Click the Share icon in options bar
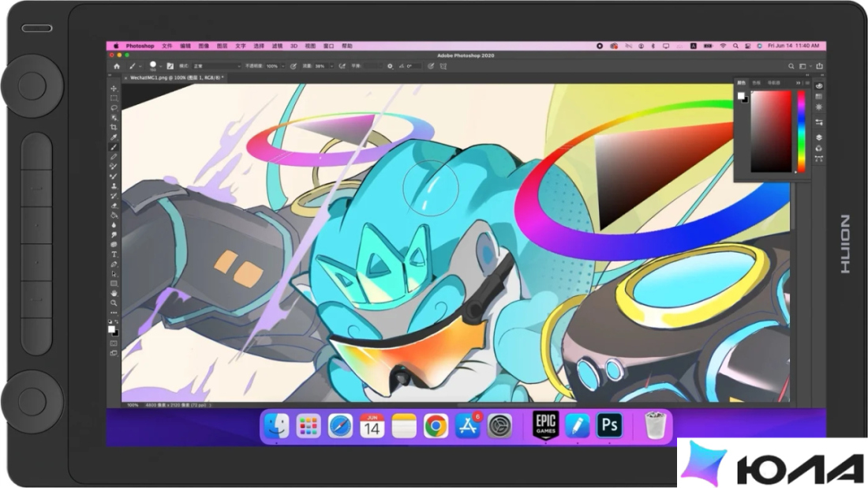 tap(819, 66)
